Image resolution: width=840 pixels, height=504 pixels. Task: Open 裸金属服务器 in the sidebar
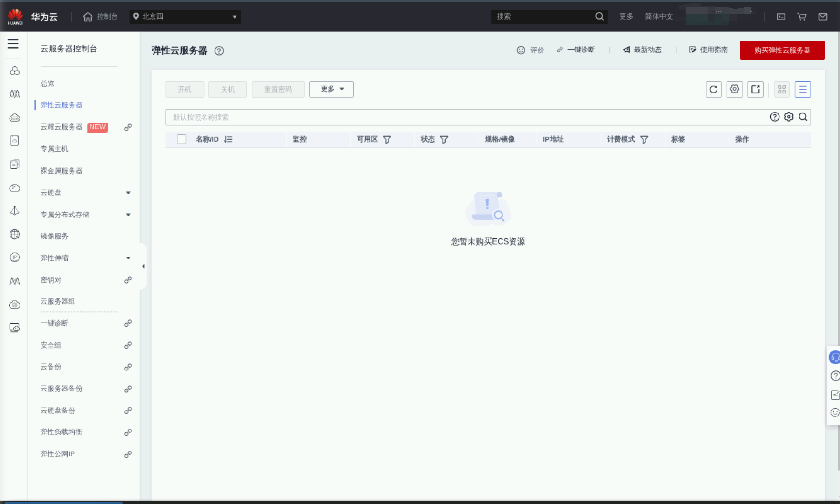tap(61, 171)
